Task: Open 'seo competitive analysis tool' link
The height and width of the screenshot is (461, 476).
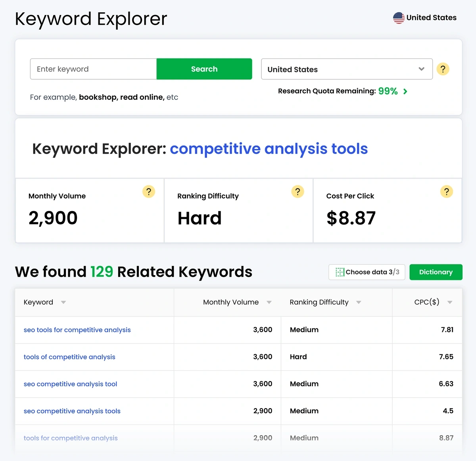Action: tap(70, 384)
